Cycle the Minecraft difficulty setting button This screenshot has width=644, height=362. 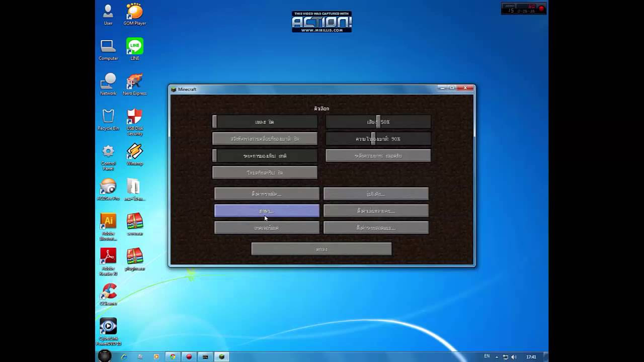378,156
